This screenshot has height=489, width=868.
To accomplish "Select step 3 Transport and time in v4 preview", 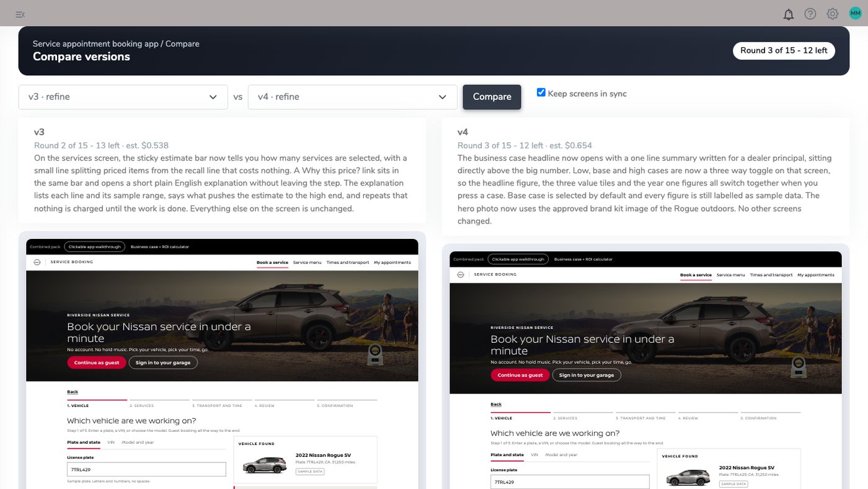I will coord(645,416).
